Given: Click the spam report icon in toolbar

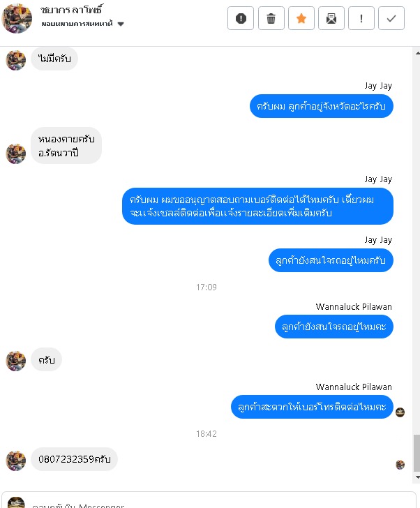Looking at the screenshot, I should 241,18.
